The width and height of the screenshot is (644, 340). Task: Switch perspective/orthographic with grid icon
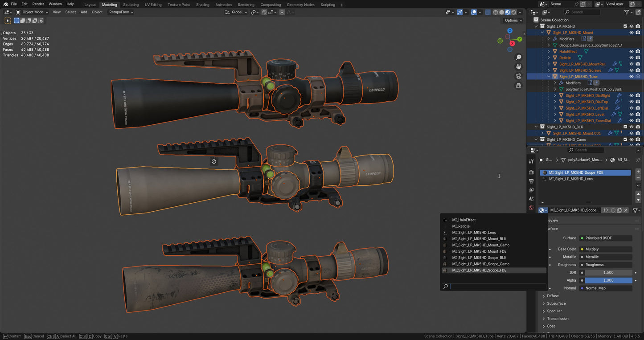pyautogui.click(x=518, y=85)
